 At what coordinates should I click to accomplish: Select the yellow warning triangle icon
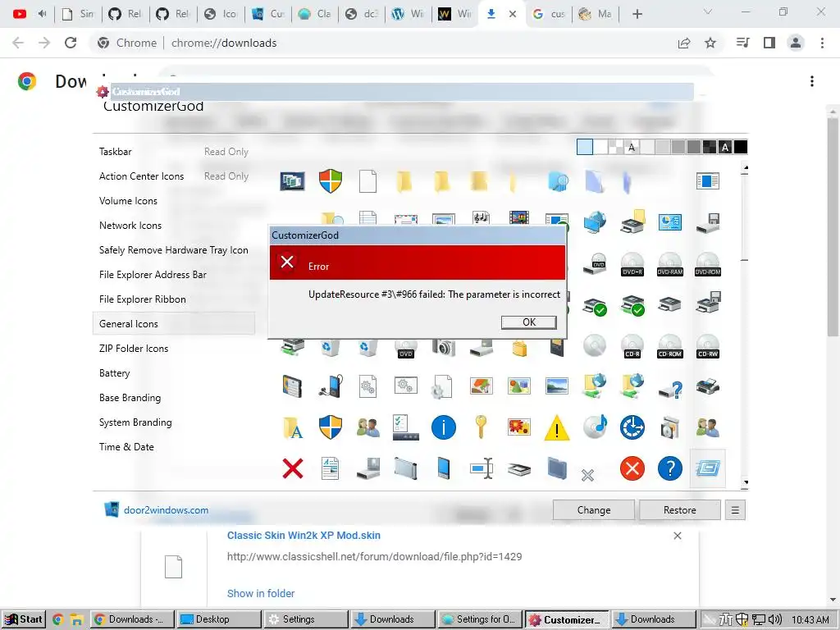557,427
